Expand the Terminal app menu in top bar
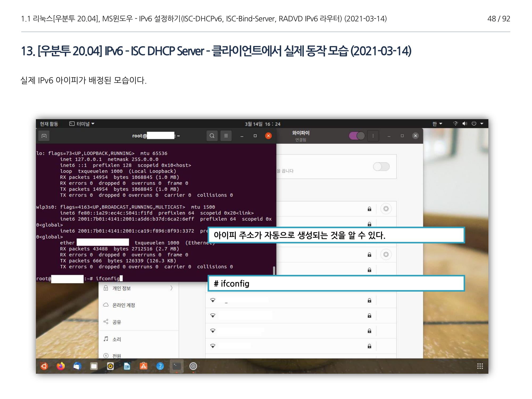The image size is (532, 399). coord(82,124)
